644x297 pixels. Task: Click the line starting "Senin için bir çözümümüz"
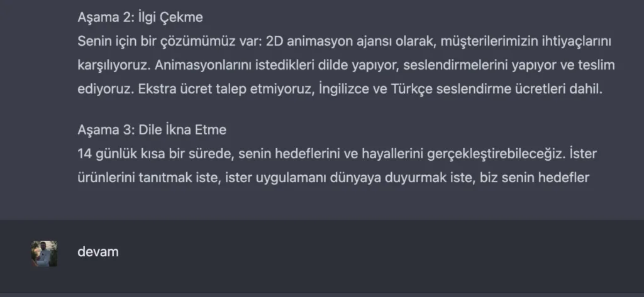coord(345,41)
